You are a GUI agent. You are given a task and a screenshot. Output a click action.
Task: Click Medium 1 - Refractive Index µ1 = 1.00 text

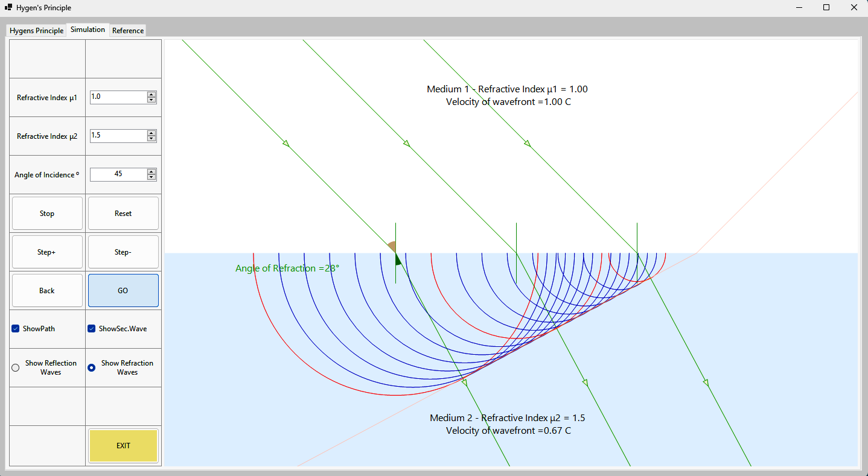(x=507, y=89)
